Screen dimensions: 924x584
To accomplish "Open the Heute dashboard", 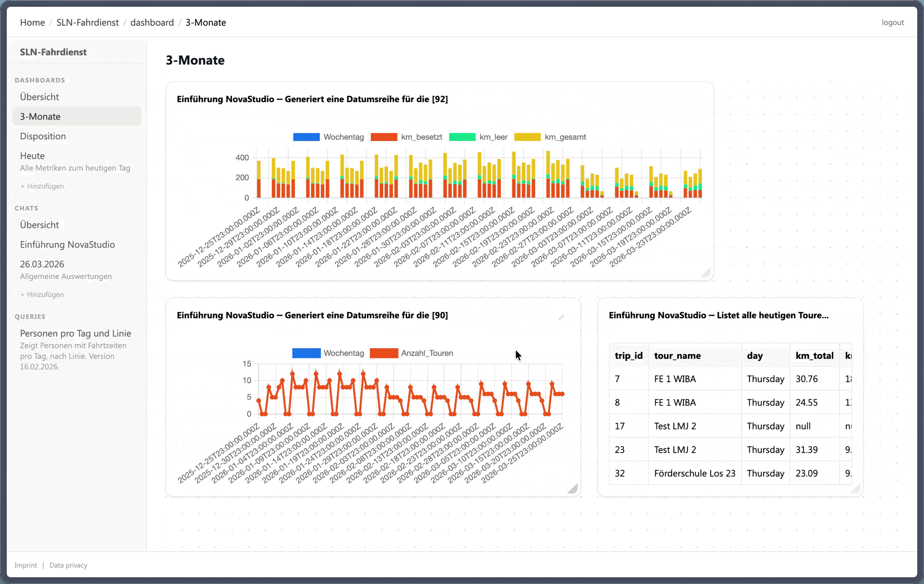I will pyautogui.click(x=32, y=156).
